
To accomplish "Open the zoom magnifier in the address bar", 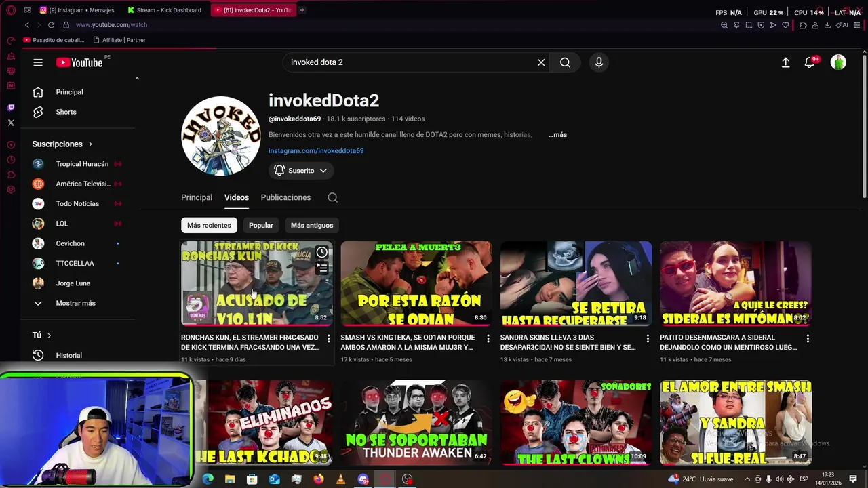I will (724, 25).
